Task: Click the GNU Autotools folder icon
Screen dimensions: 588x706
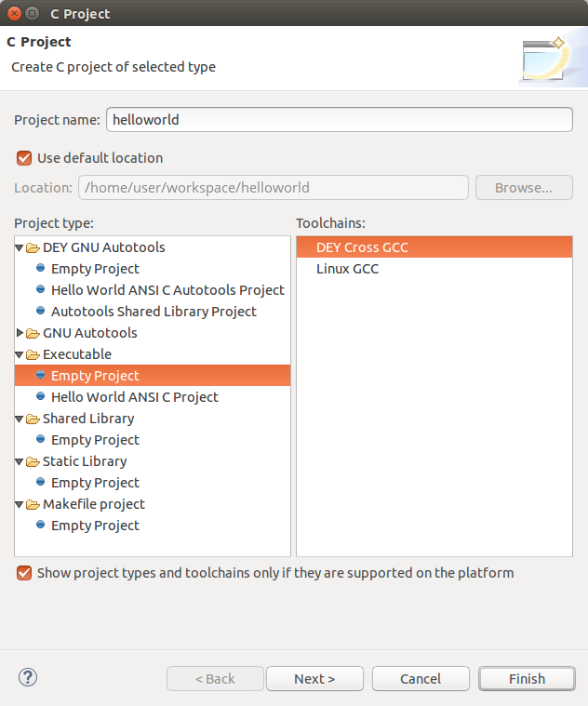Action: click(33, 333)
